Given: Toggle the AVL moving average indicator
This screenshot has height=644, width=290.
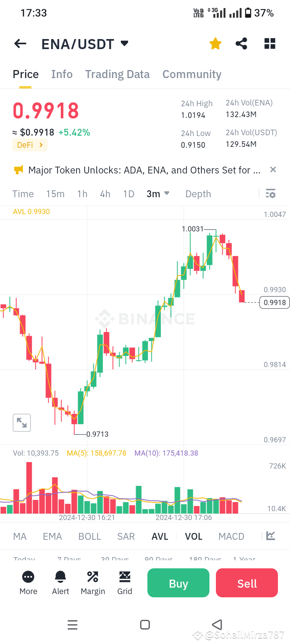Looking at the screenshot, I should [159, 536].
